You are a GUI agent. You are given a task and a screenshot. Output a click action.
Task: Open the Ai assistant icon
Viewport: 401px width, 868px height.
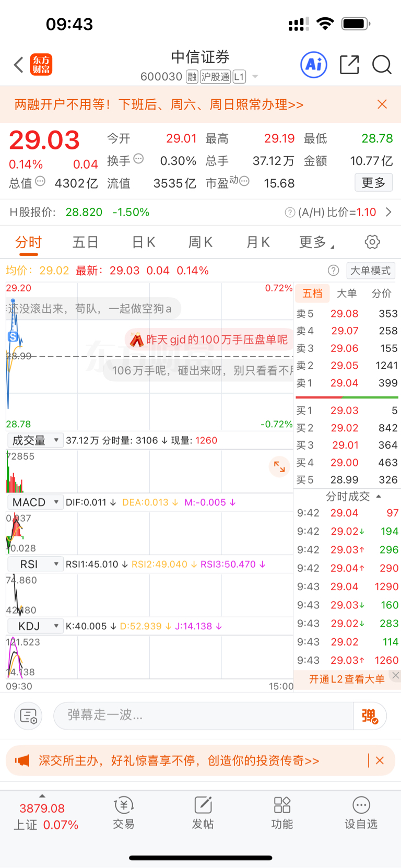[314, 65]
